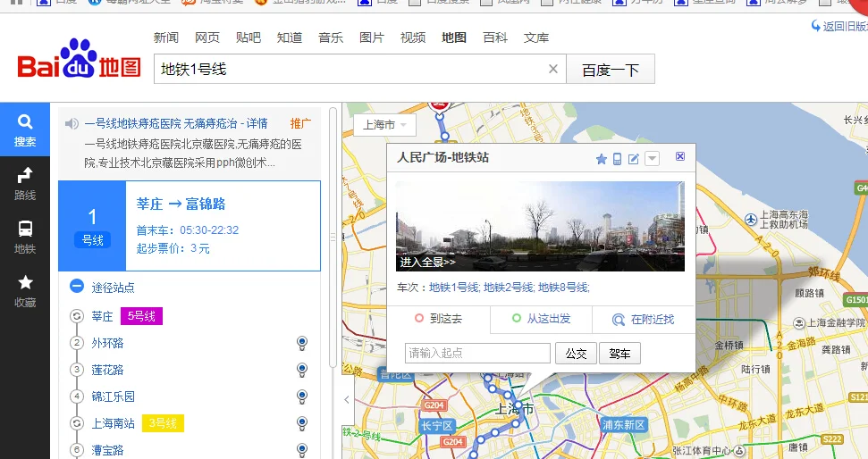Open the 知道 navigation link

pyautogui.click(x=290, y=38)
